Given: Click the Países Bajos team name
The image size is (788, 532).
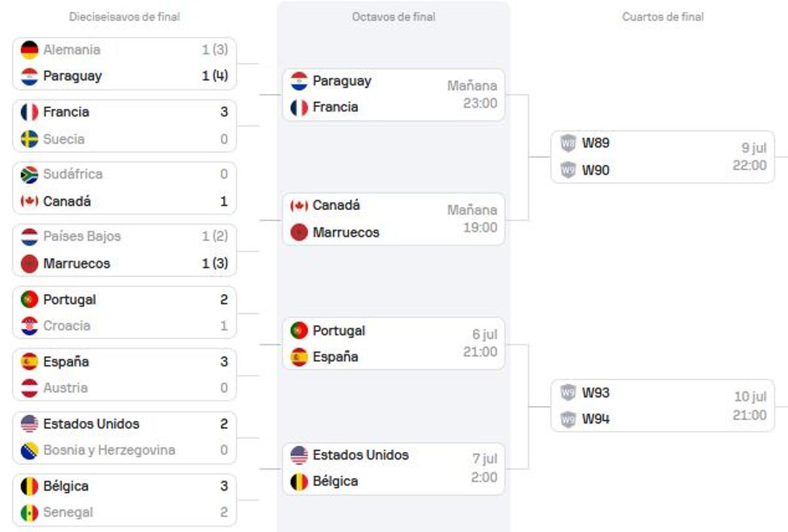Looking at the screenshot, I should [82, 236].
